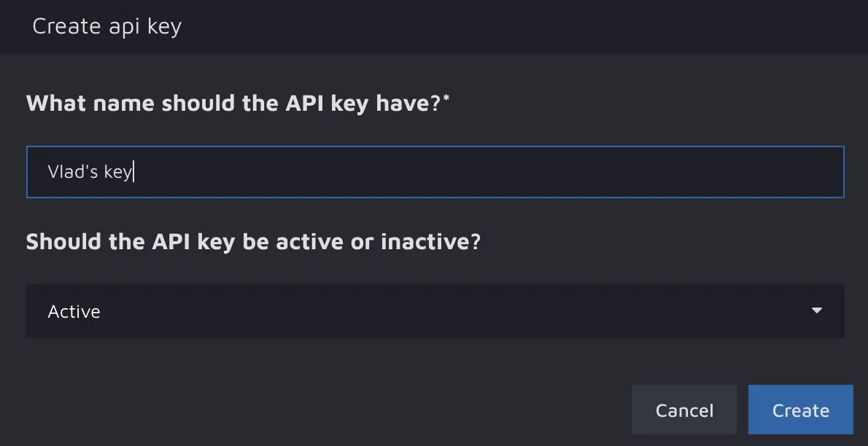Confirm API key creation with Create
868x446 pixels.
800,410
